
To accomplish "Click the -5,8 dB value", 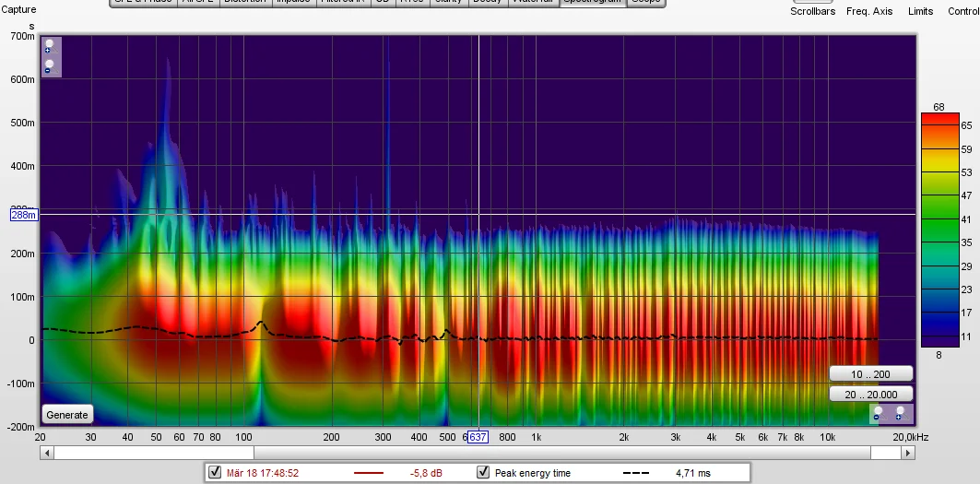I will 426,473.
